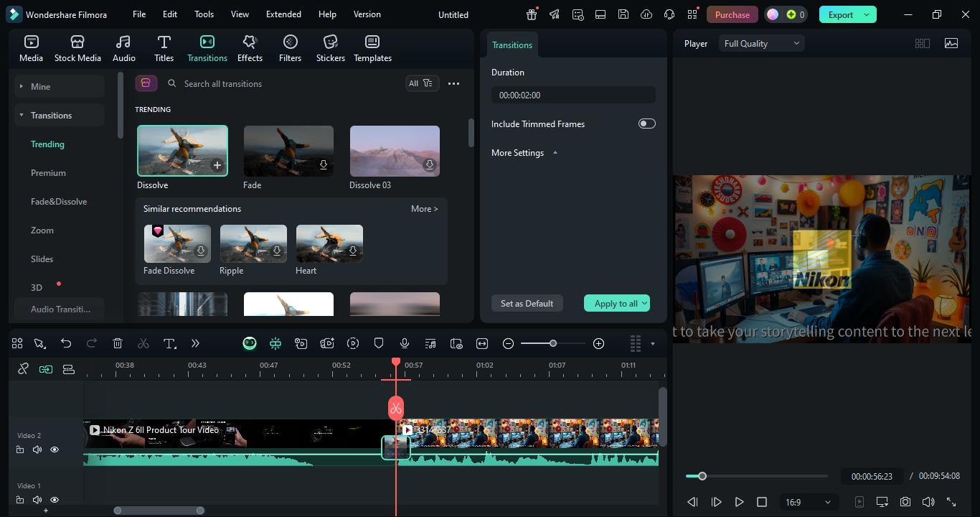This screenshot has width=980, height=517.
Task: Select the Fade&Dissolve category
Action: click(x=59, y=202)
